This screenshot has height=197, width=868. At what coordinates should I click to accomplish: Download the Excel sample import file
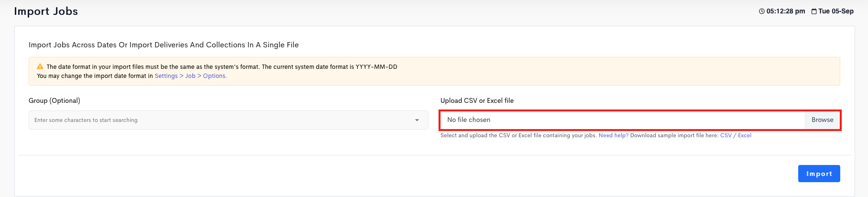coord(745,136)
